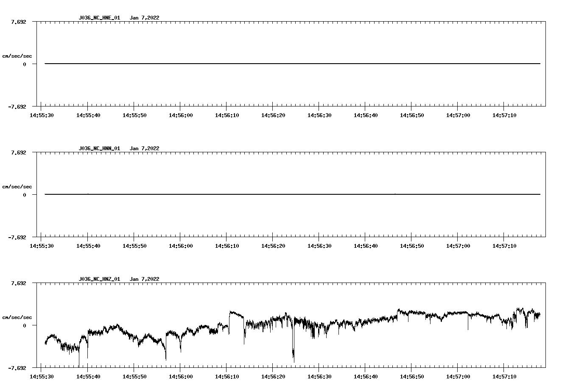Click the HNZ trace step-up near 14:56:11
576x392 pixels.
[229, 322]
